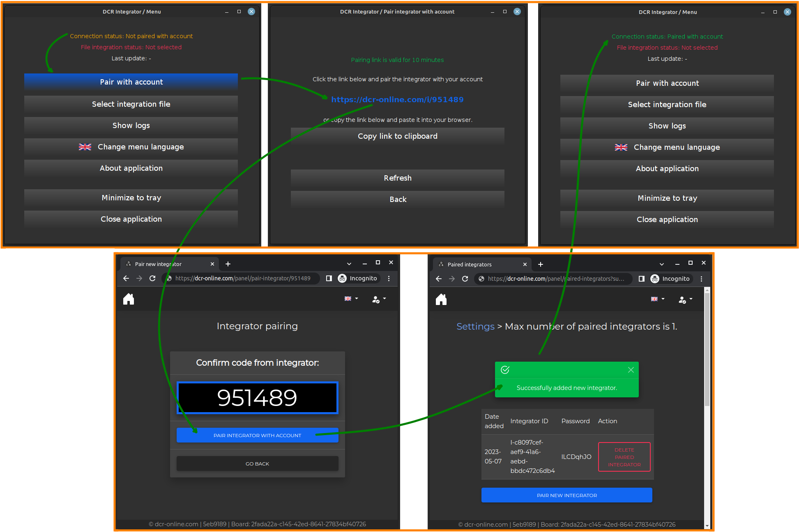Click Back in Pair integrator window
The image size is (799, 532).
pos(397,199)
